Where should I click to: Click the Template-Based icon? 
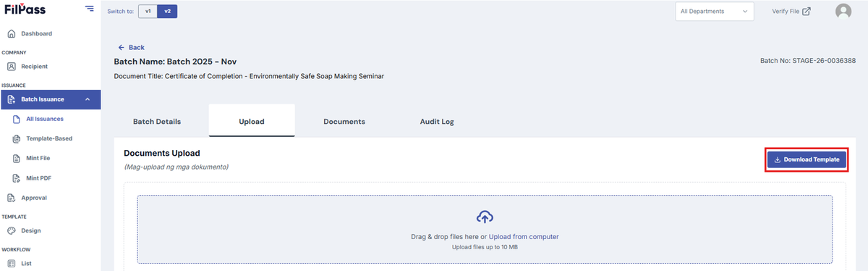[x=17, y=138]
